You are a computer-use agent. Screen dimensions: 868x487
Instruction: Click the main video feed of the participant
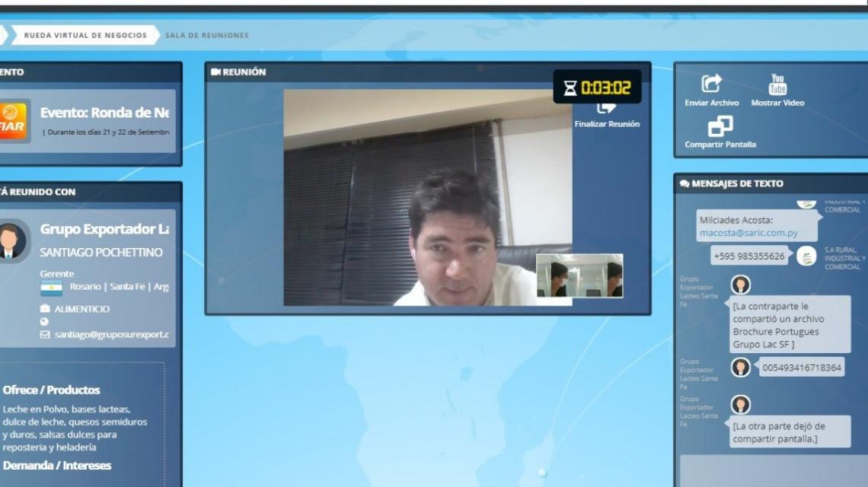(427, 198)
